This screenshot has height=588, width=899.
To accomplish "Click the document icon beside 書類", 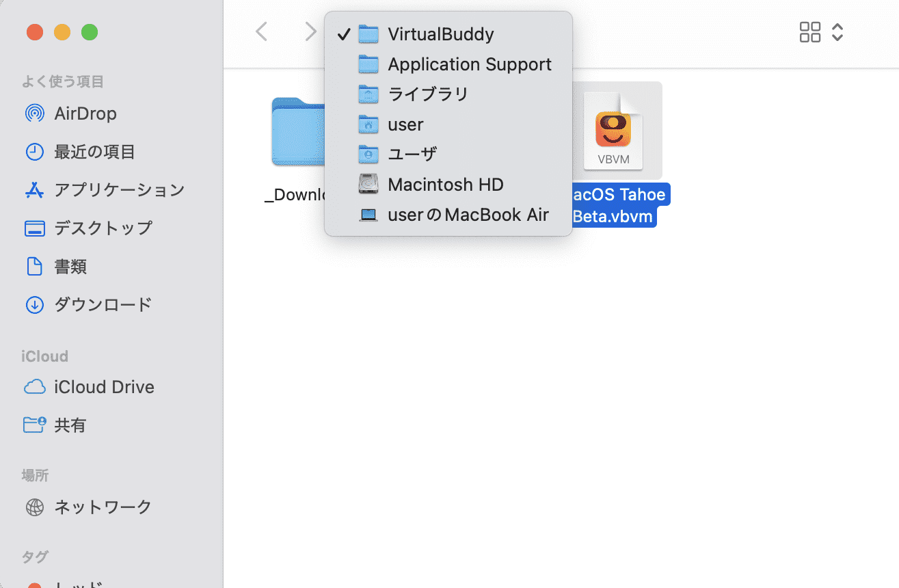I will point(34,266).
